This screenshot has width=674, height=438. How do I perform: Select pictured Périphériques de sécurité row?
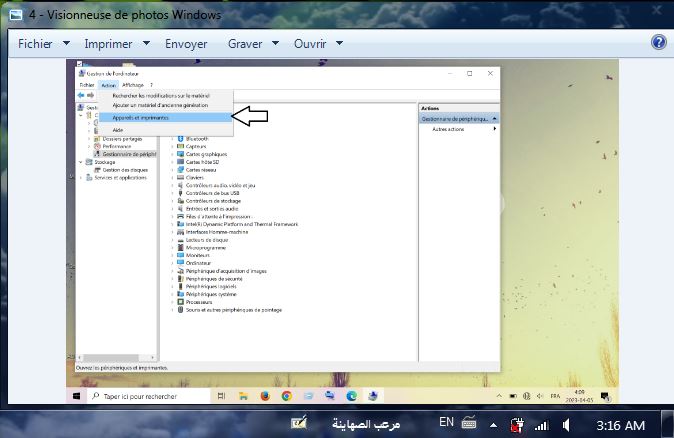[210, 279]
